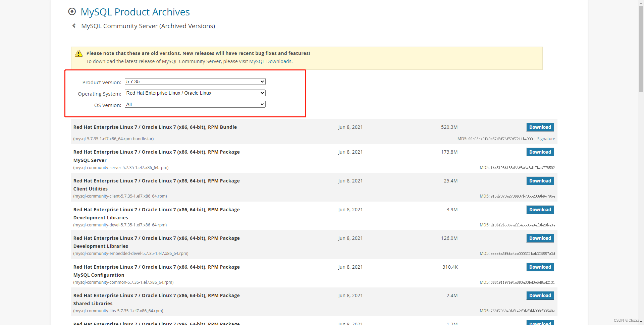644x325 pixels.
Task: Open the OS Version dropdown showing All
Action: (x=195, y=104)
